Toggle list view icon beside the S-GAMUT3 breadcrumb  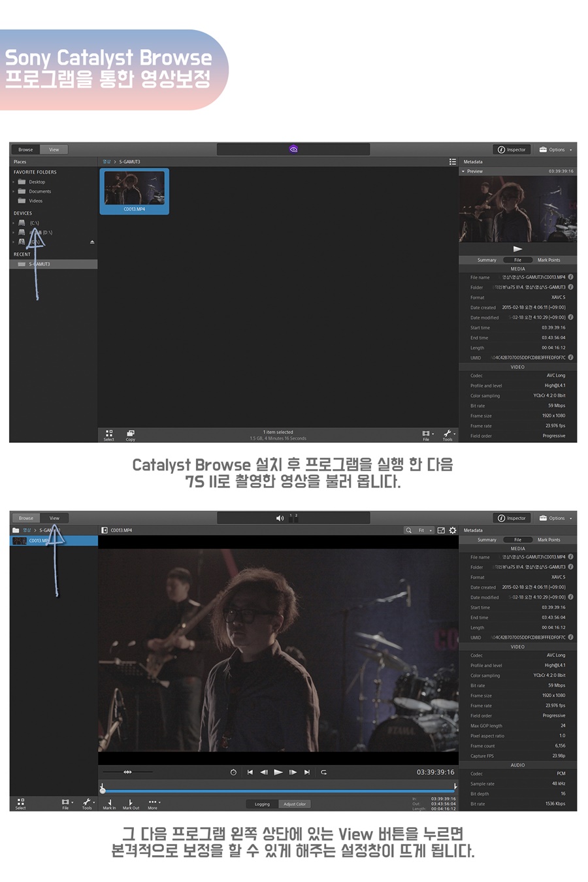tap(452, 161)
